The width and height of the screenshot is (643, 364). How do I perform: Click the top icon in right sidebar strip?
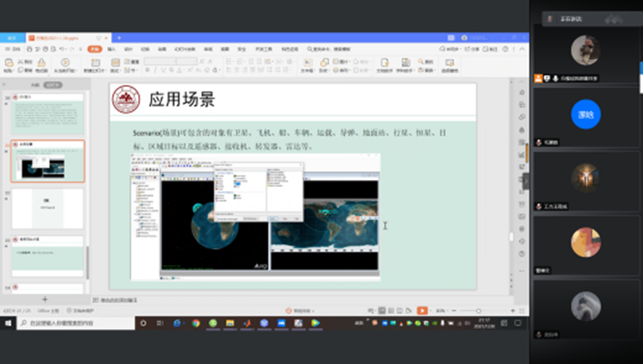(522, 93)
